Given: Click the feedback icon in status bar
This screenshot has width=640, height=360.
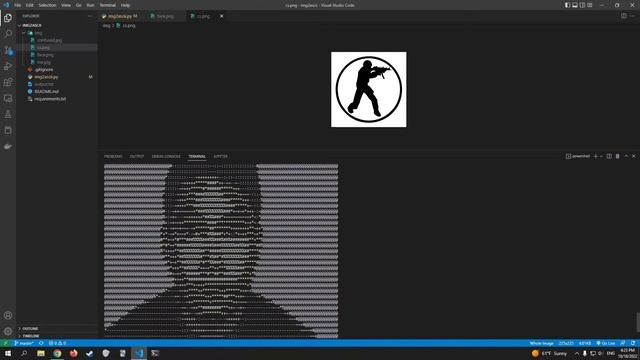Looking at the screenshot, I should (623, 343).
